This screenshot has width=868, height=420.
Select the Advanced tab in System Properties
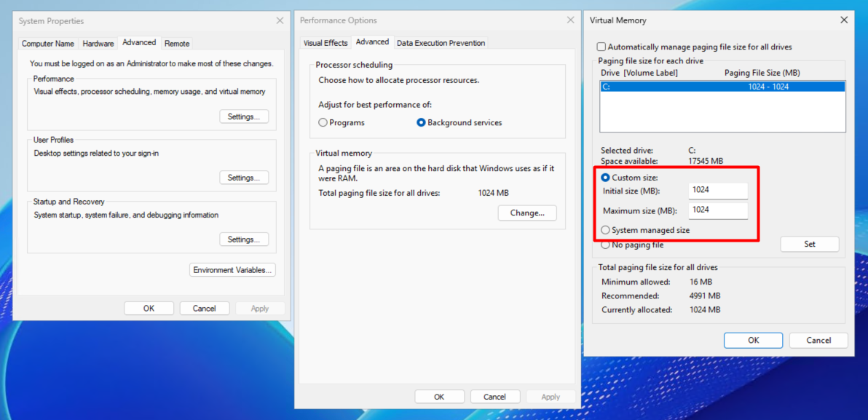139,43
